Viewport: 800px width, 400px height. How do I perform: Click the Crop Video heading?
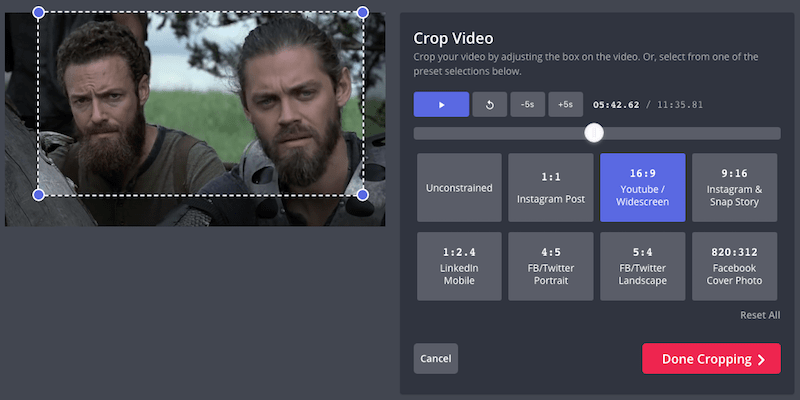pos(453,38)
